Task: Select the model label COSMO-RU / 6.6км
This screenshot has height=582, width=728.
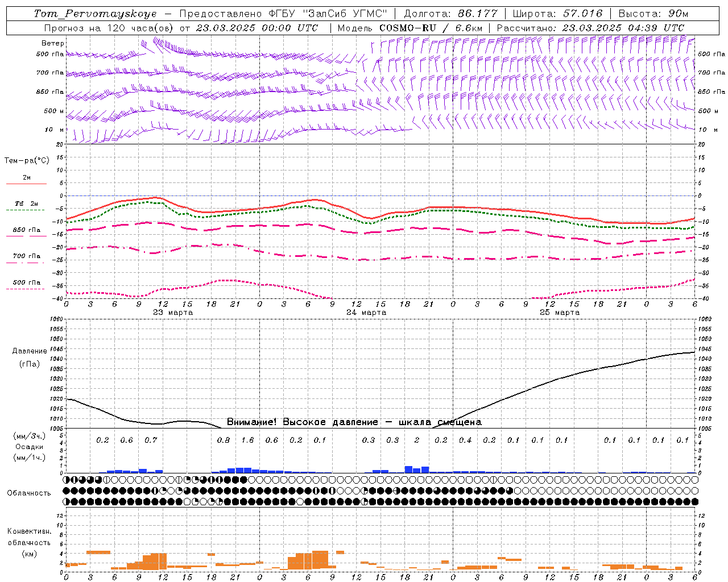Action: (x=431, y=28)
